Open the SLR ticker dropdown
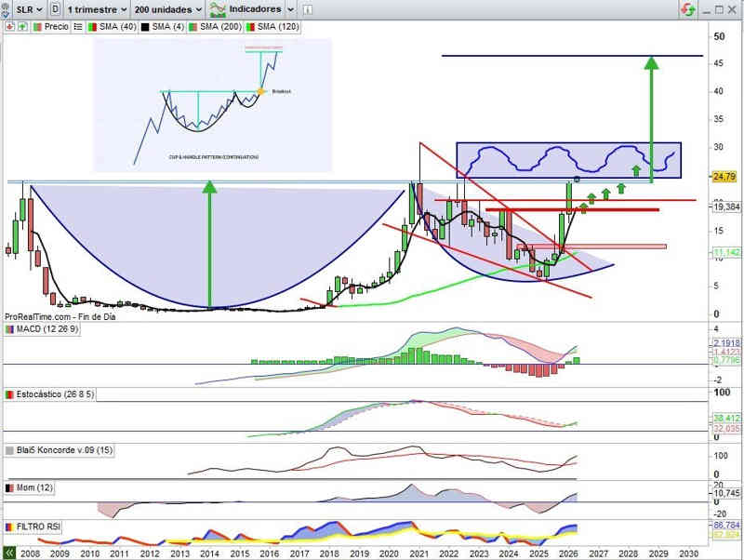Viewport: 744px width, 560px height. [x=28, y=9]
